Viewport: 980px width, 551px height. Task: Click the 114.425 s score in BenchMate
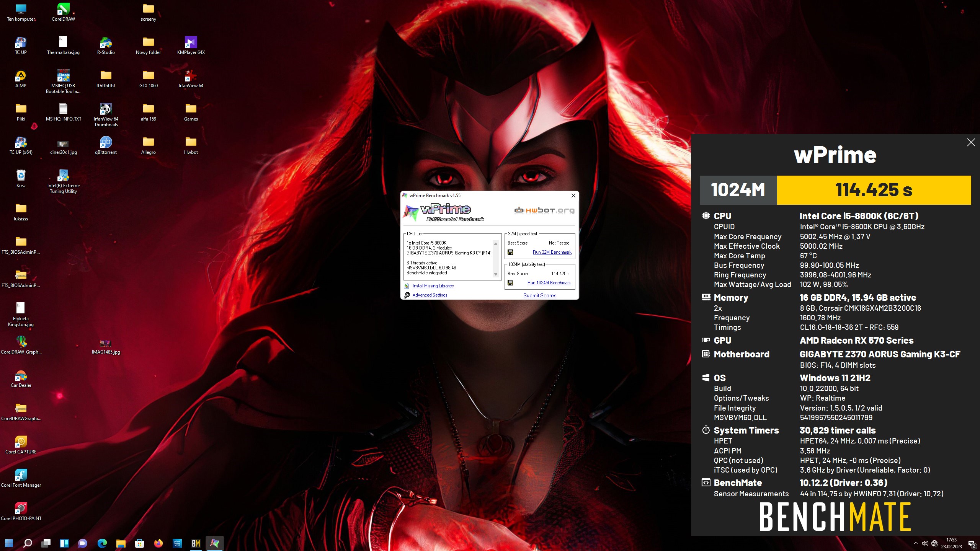874,190
